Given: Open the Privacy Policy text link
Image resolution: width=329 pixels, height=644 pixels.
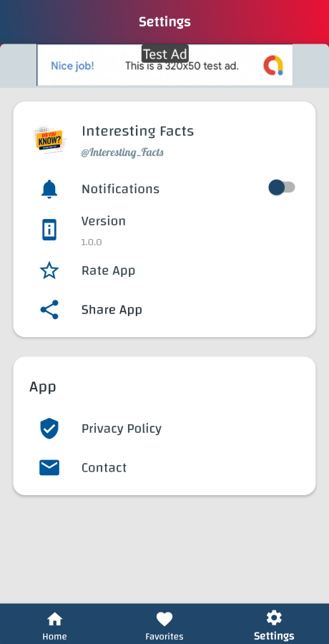Looking at the screenshot, I should coord(122,429).
